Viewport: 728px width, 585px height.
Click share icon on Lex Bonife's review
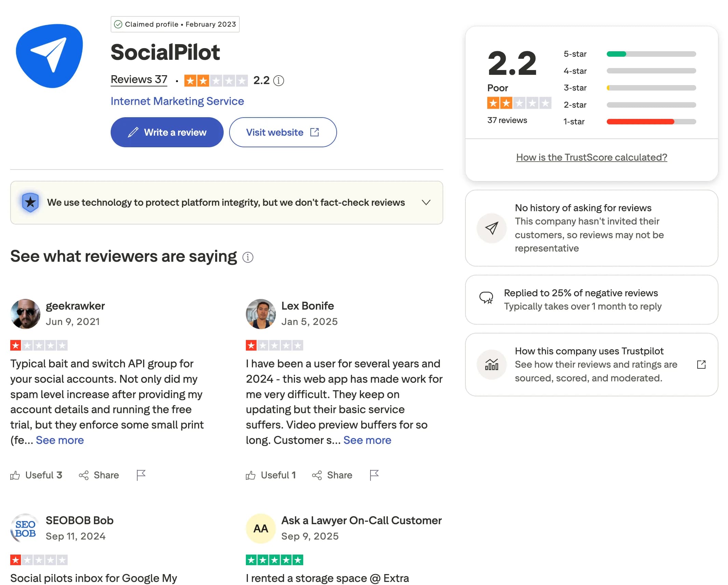[317, 475]
